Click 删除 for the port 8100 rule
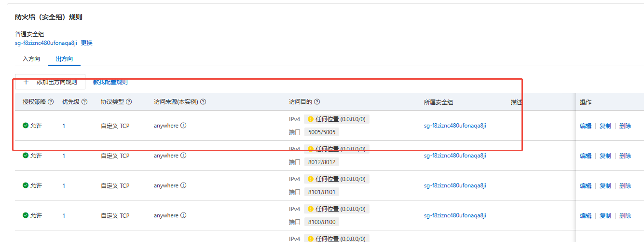 coord(625,215)
